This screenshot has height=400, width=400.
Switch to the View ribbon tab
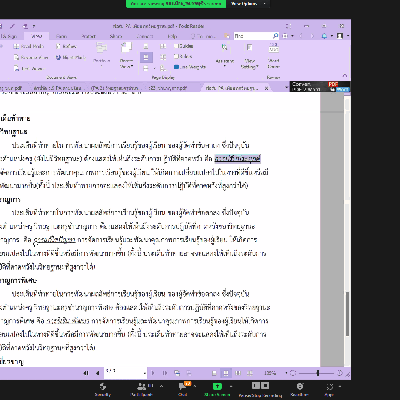pos(37,36)
